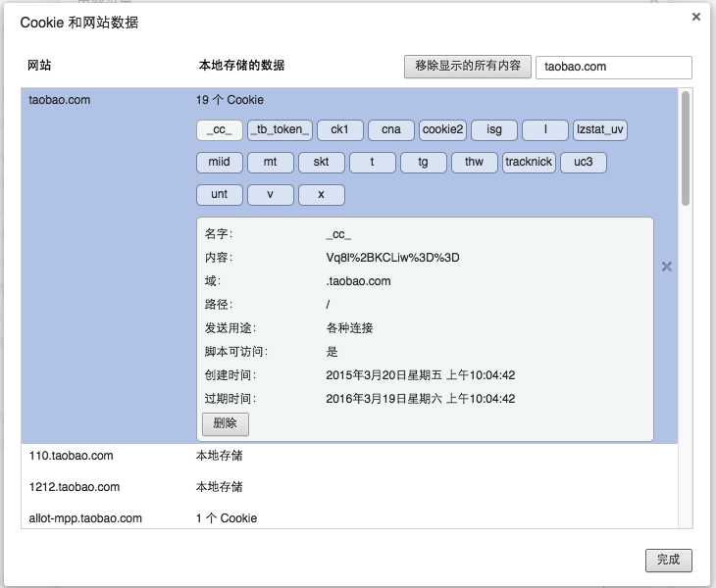Click the path value / in details
Screen dimensions: 716x588
pyautogui.click(x=328, y=304)
